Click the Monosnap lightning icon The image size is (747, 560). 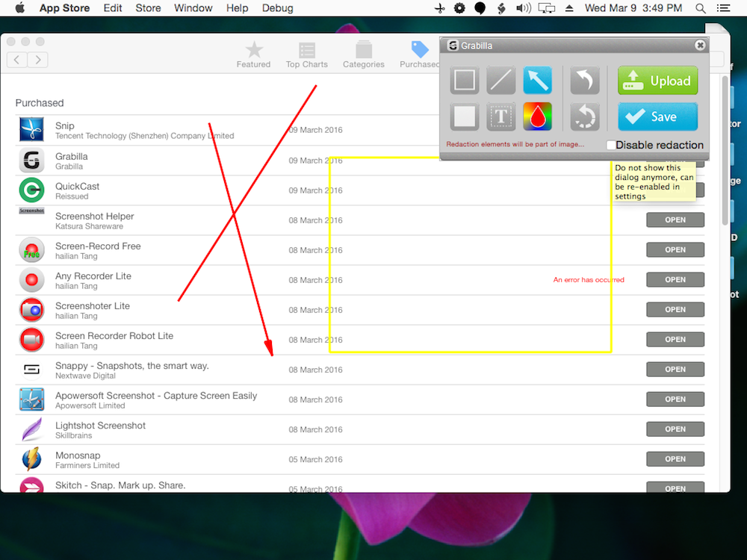[x=32, y=458]
